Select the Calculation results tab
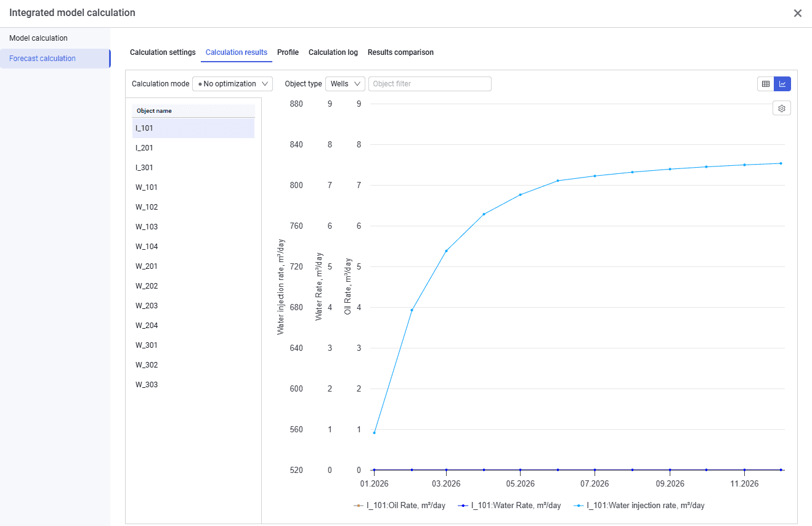Viewport: 812px width, 526px height. (237, 52)
